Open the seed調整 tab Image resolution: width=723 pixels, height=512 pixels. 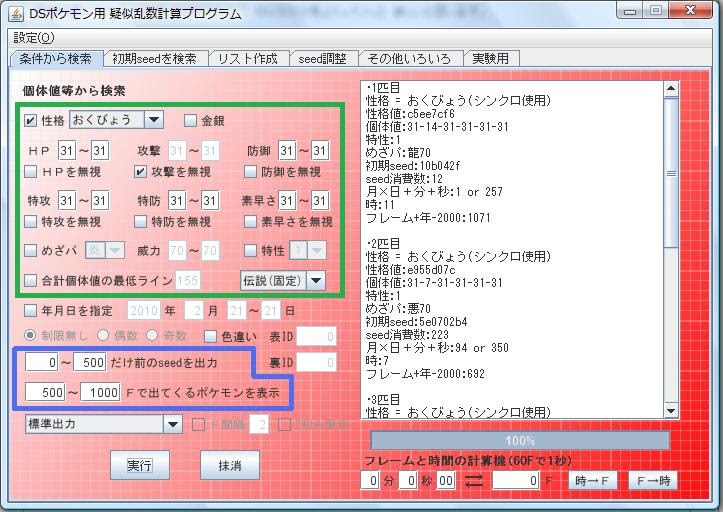click(322, 59)
